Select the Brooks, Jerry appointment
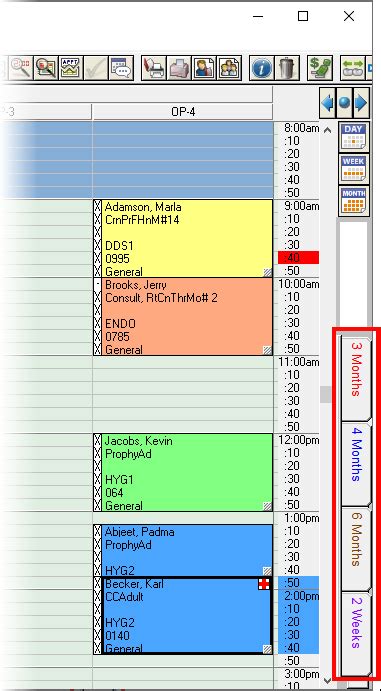381x691 pixels. click(x=183, y=316)
